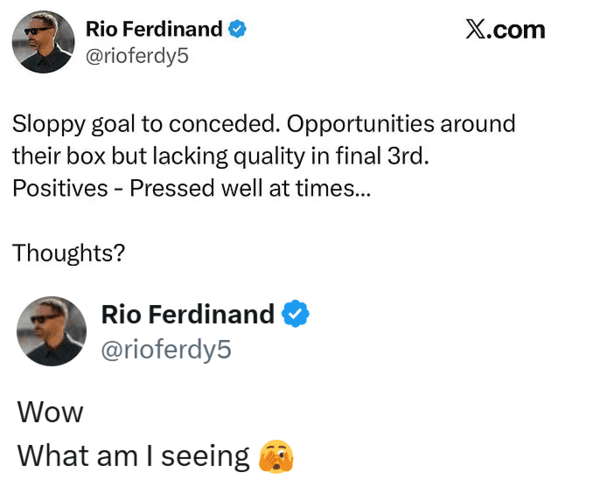Click the top tweet's blue verified badge
600x500 pixels.
coord(237,30)
